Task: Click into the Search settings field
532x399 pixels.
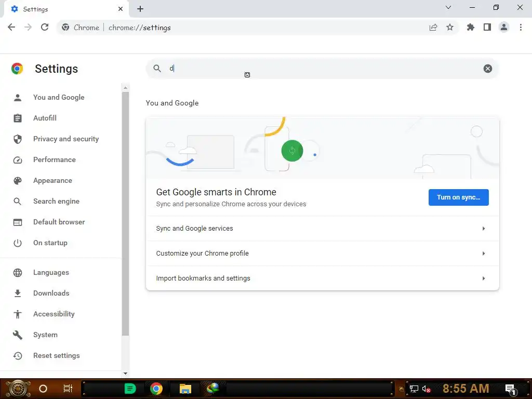Action: pyautogui.click(x=322, y=69)
